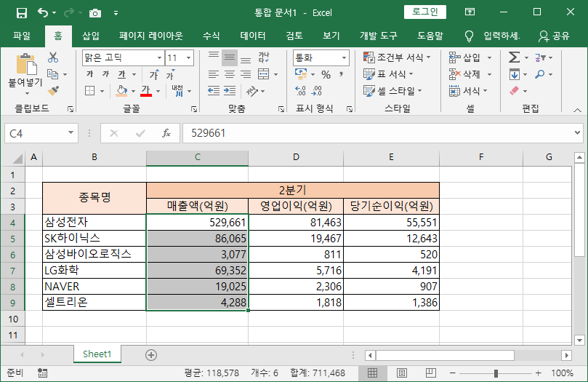Toggle middle align
Viewport: 588px width, 382px height.
tap(230, 57)
